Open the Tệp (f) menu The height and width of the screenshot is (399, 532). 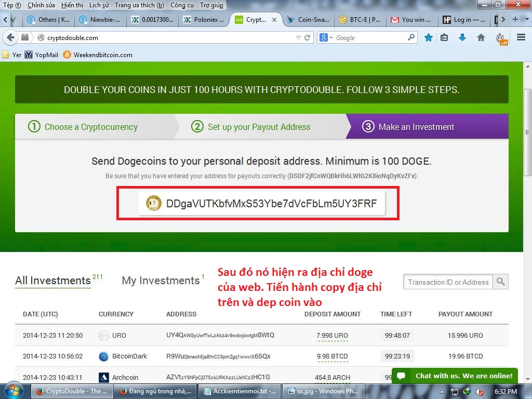point(12,5)
